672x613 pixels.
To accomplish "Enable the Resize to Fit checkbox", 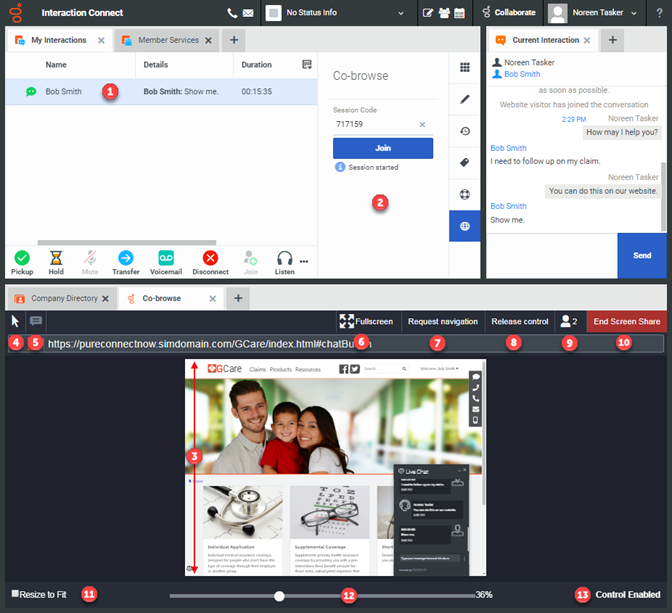I will pyautogui.click(x=15, y=594).
